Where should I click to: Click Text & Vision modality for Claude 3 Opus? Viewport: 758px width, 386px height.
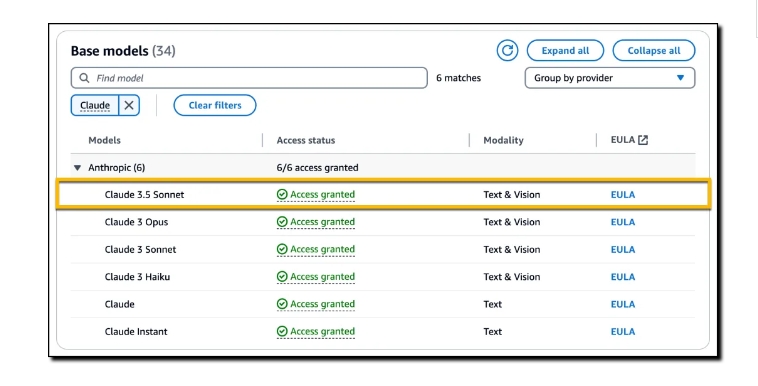point(511,222)
